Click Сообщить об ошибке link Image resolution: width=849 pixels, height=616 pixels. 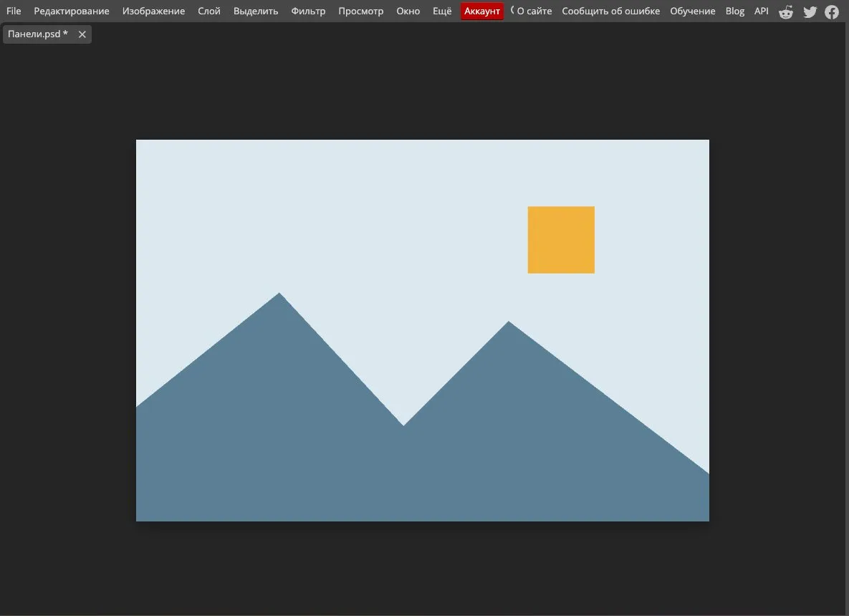pos(610,11)
